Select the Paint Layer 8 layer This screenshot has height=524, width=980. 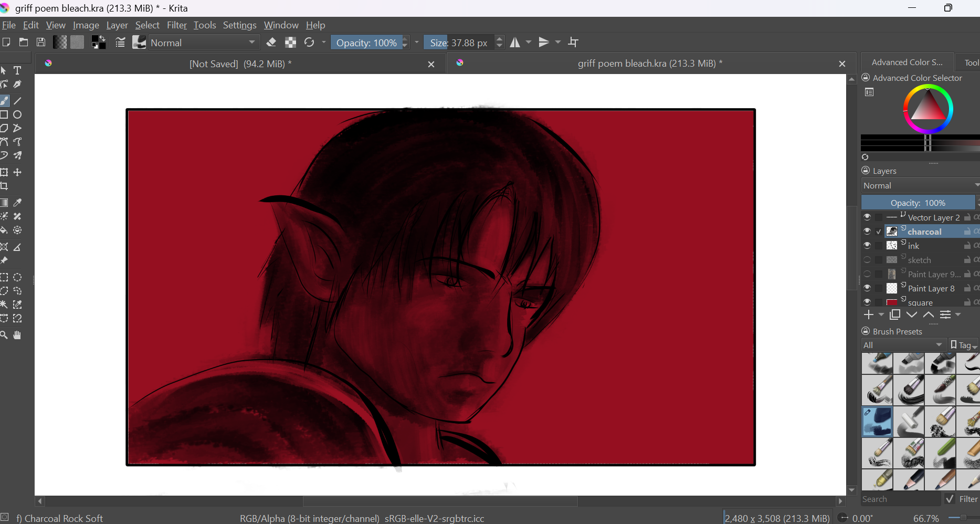coord(931,288)
